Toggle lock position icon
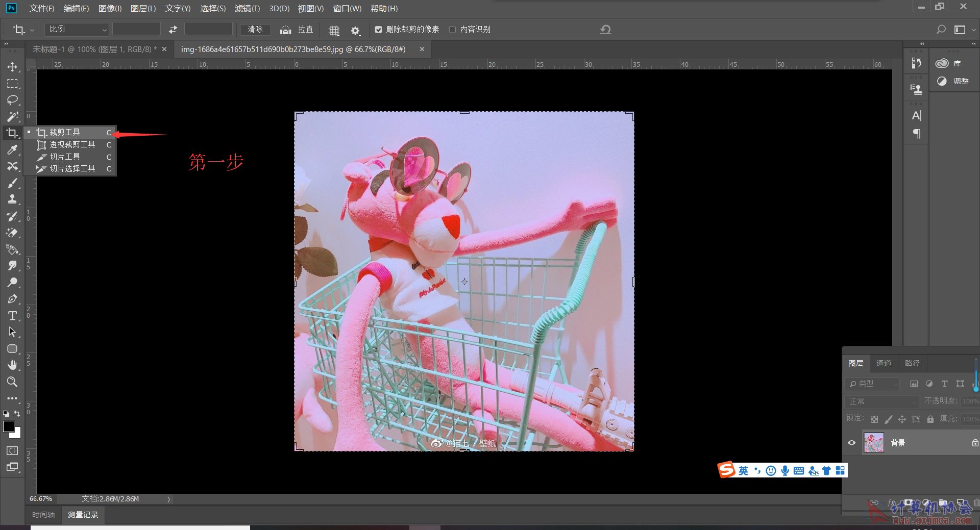The height and width of the screenshot is (530, 980). click(x=902, y=419)
